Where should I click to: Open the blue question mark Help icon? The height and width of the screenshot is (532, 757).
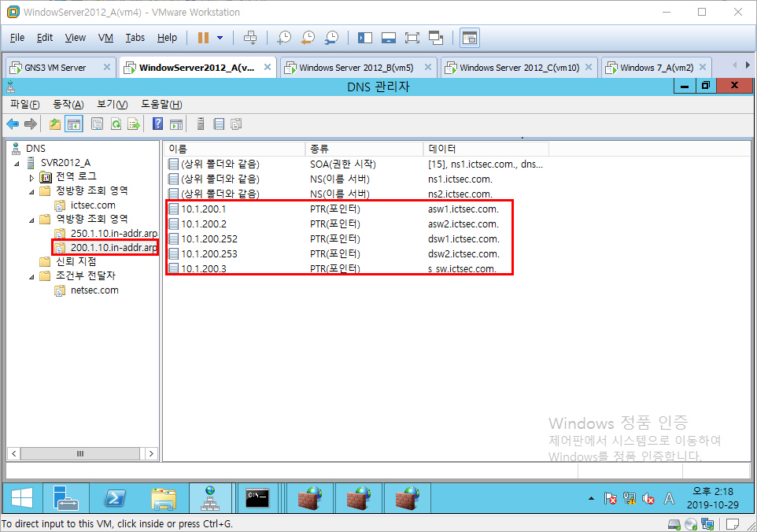point(157,124)
